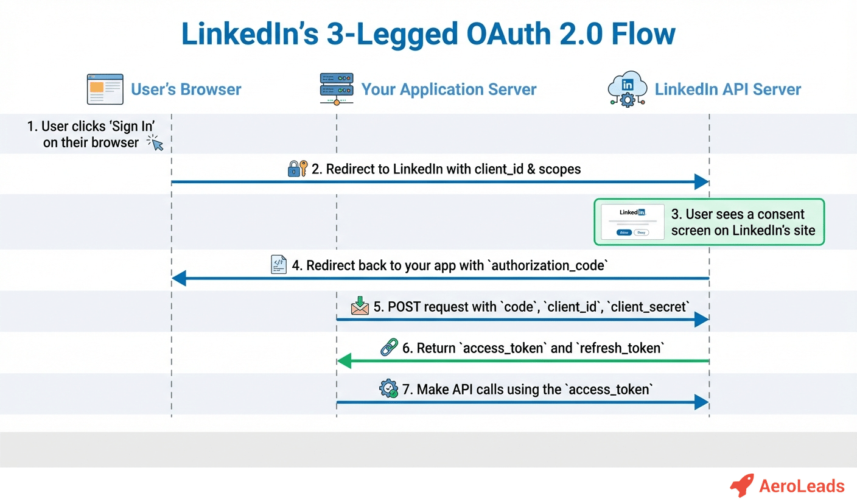Click the Deny button in consent thumbnail
857x504 pixels.
pos(641,232)
